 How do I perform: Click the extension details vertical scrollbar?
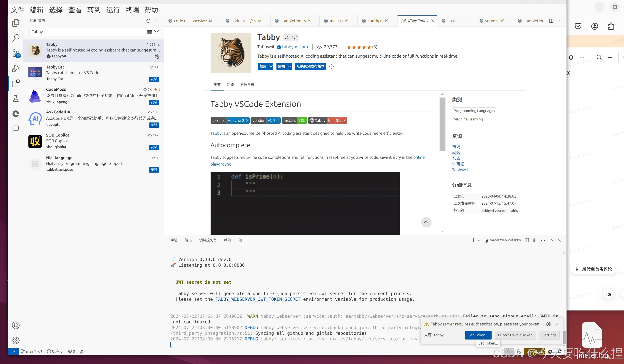click(442, 124)
